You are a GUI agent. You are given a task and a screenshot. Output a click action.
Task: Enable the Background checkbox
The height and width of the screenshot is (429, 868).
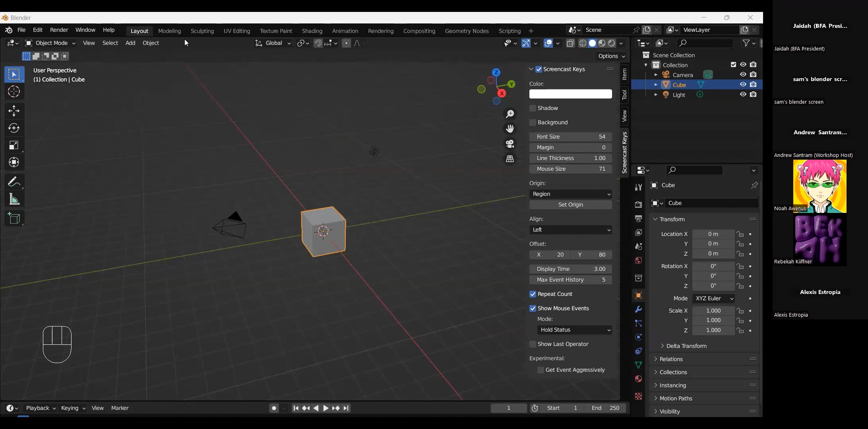533,122
